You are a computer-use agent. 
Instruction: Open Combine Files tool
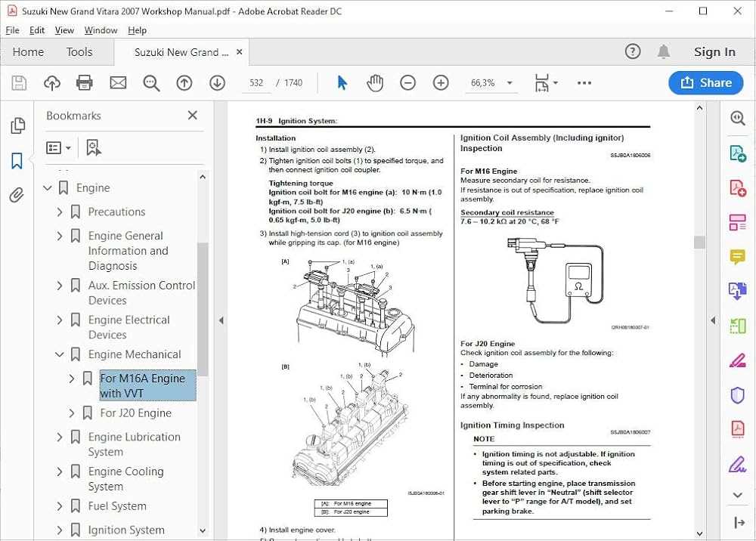tap(738, 292)
